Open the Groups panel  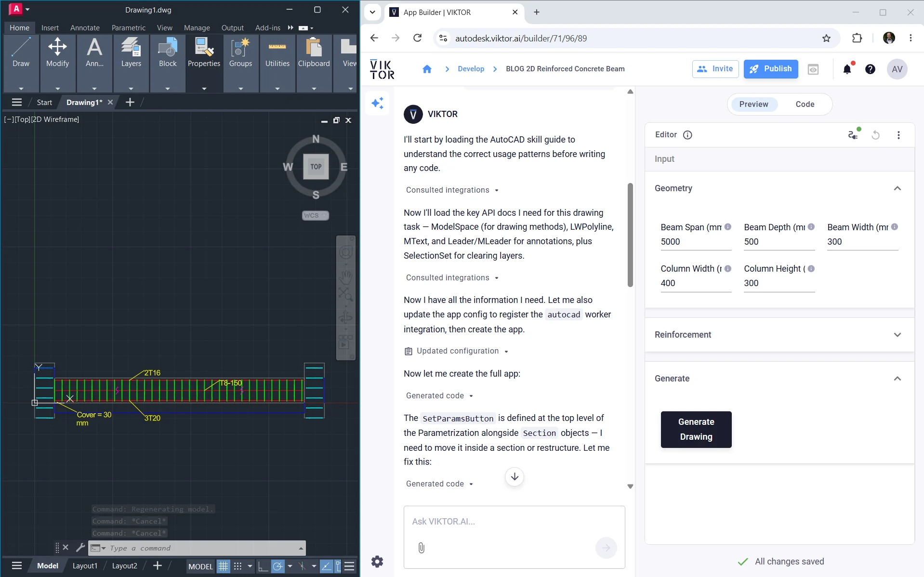[x=240, y=63]
